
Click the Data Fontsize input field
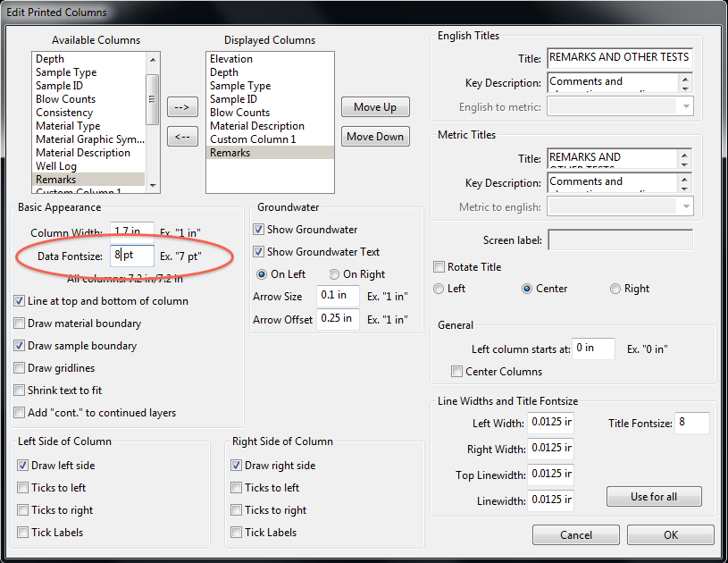(x=132, y=256)
